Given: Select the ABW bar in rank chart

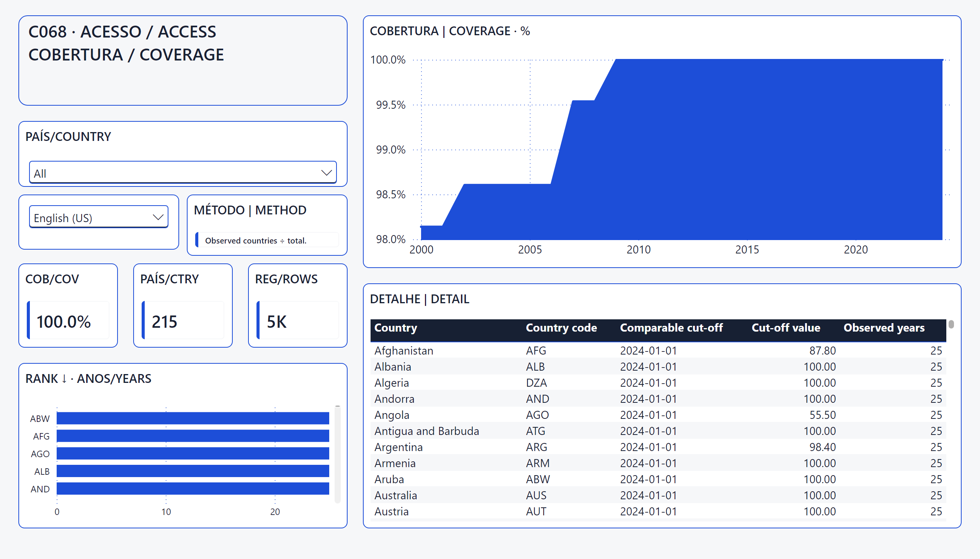Looking at the screenshot, I should [x=193, y=418].
